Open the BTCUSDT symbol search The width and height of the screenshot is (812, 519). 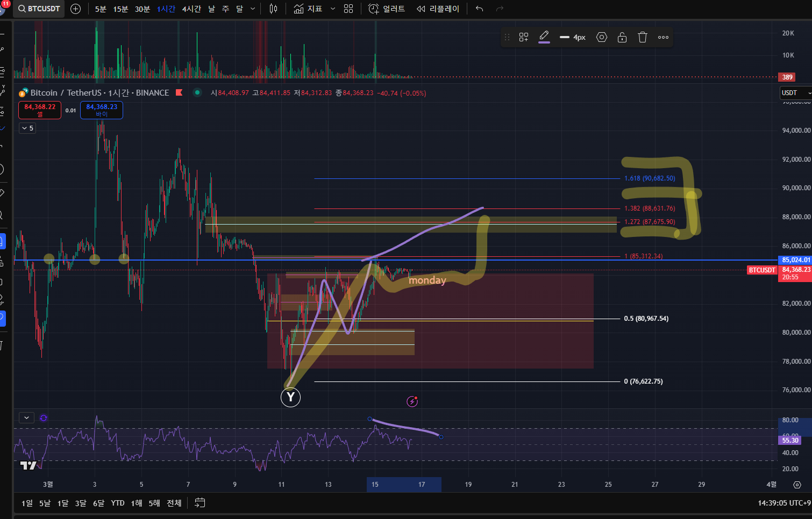tap(39, 9)
